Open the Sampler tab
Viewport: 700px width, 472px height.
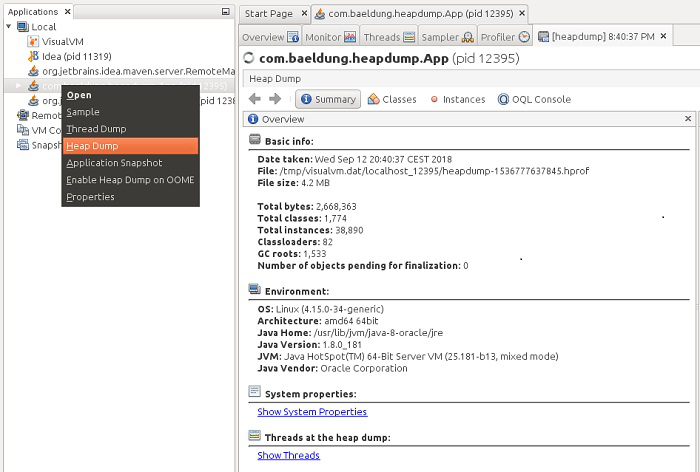(447, 37)
